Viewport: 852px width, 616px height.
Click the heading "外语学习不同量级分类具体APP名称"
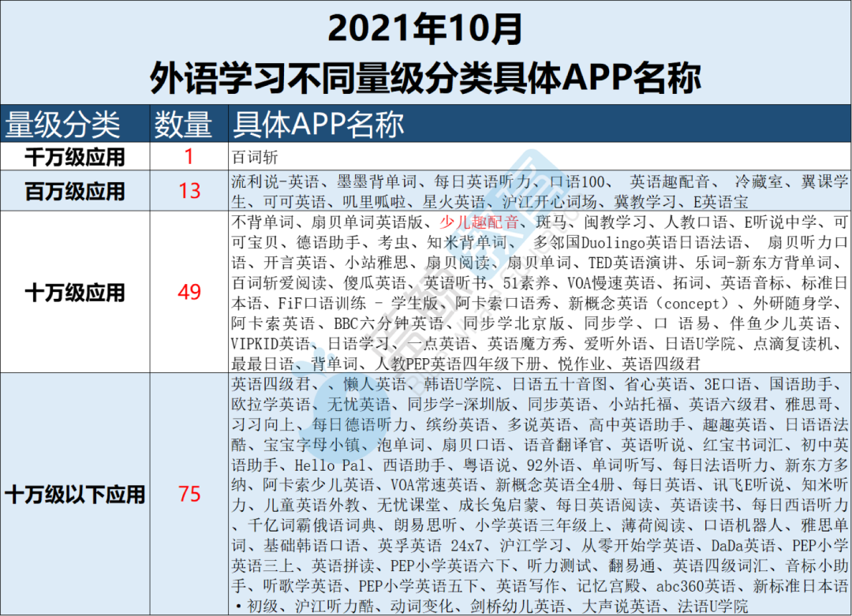(x=425, y=77)
